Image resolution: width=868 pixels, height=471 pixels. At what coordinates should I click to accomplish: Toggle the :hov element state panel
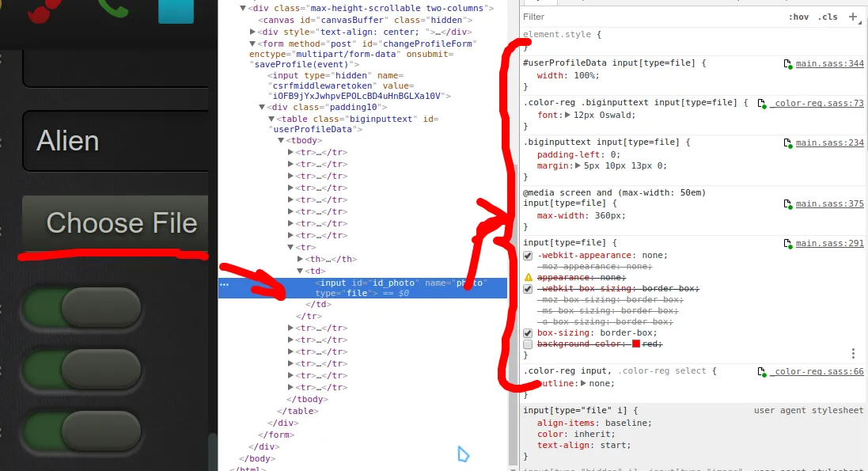coord(799,17)
